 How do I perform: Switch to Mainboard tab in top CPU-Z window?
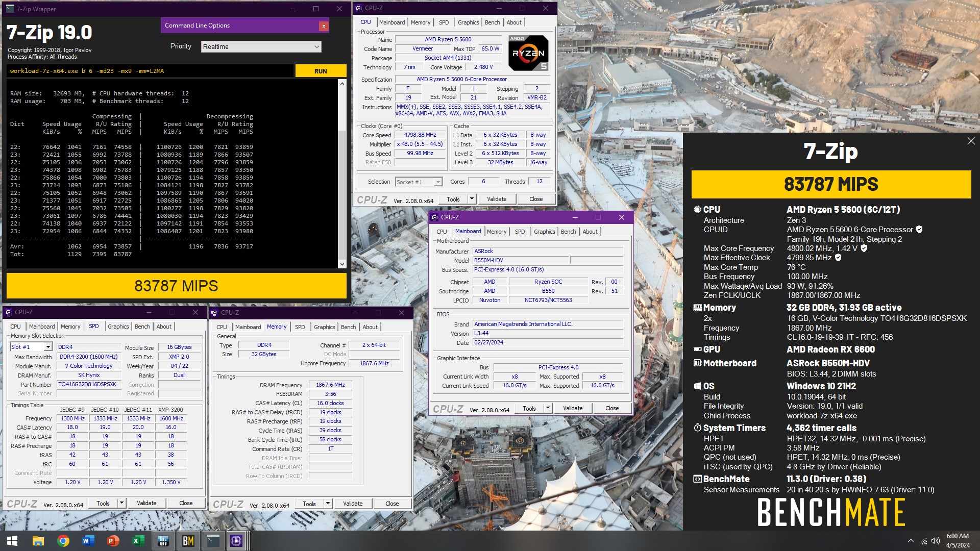pos(392,22)
